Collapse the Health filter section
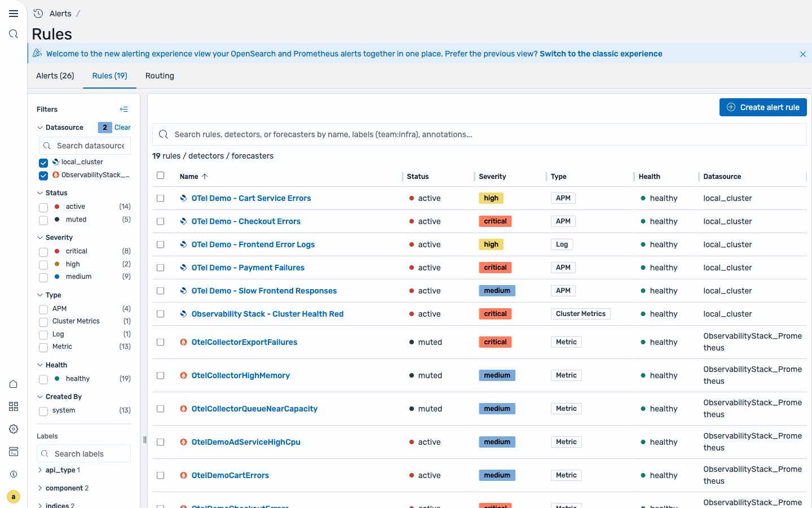812x508 pixels. (x=40, y=365)
